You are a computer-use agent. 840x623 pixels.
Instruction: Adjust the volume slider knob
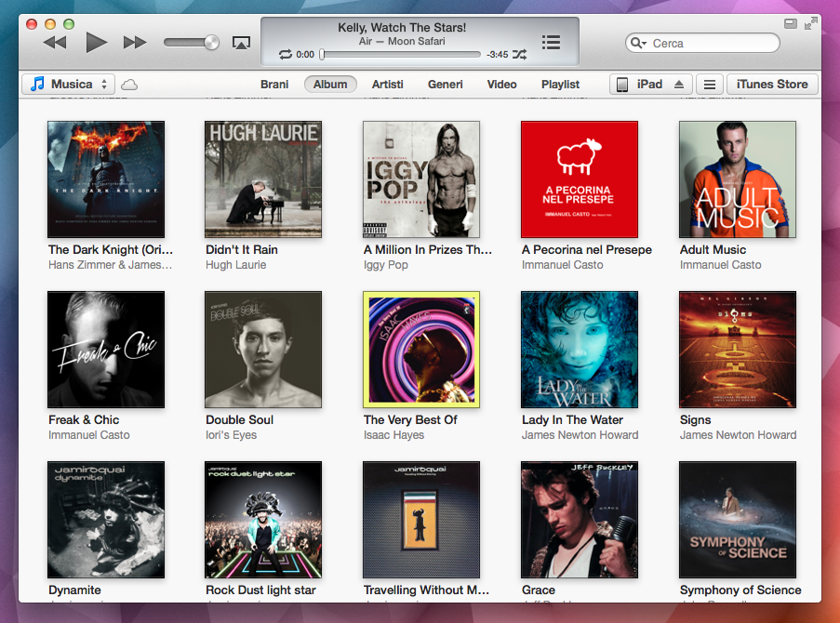pyautogui.click(x=211, y=43)
